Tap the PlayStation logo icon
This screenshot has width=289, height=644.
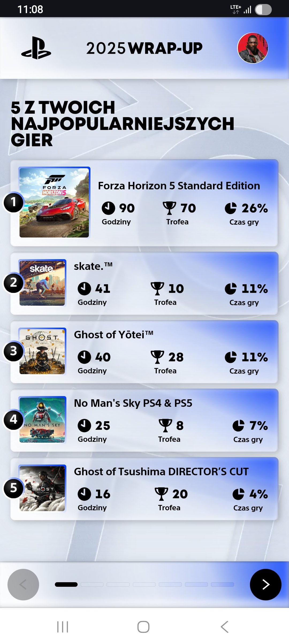[36, 48]
